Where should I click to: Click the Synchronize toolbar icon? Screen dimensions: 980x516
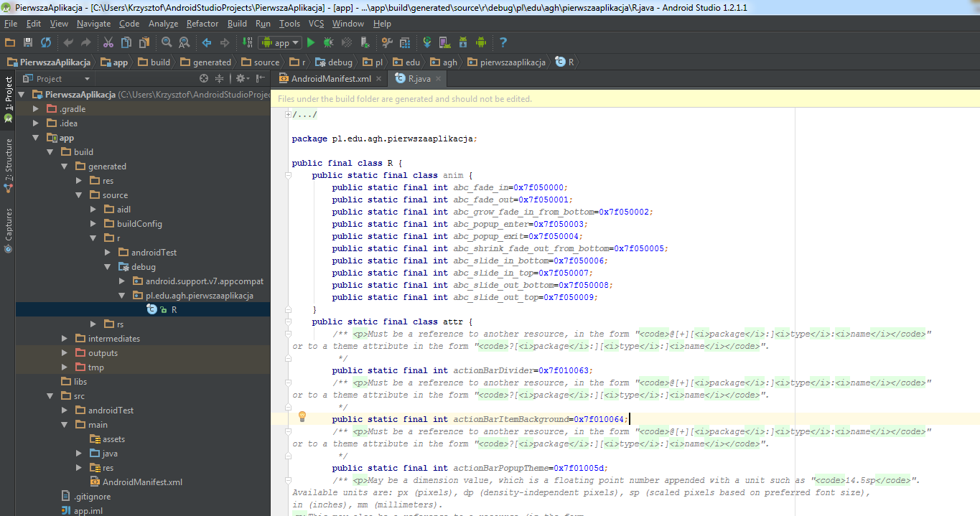pos(46,43)
